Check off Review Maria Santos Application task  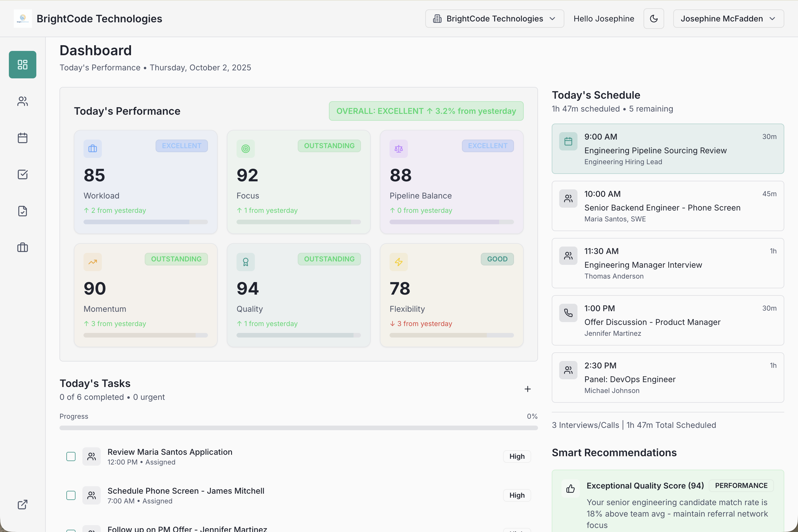pyautogui.click(x=71, y=456)
